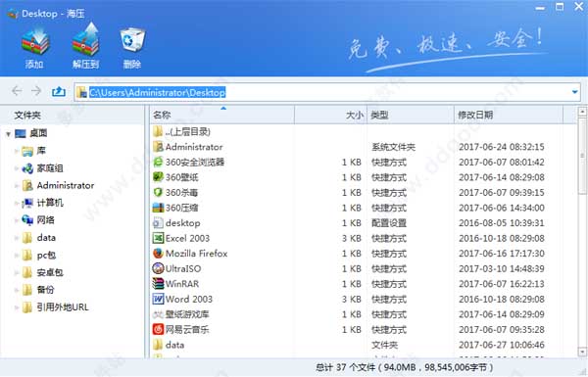
Task: Sort by 修改日期 column header
Action: (509, 115)
